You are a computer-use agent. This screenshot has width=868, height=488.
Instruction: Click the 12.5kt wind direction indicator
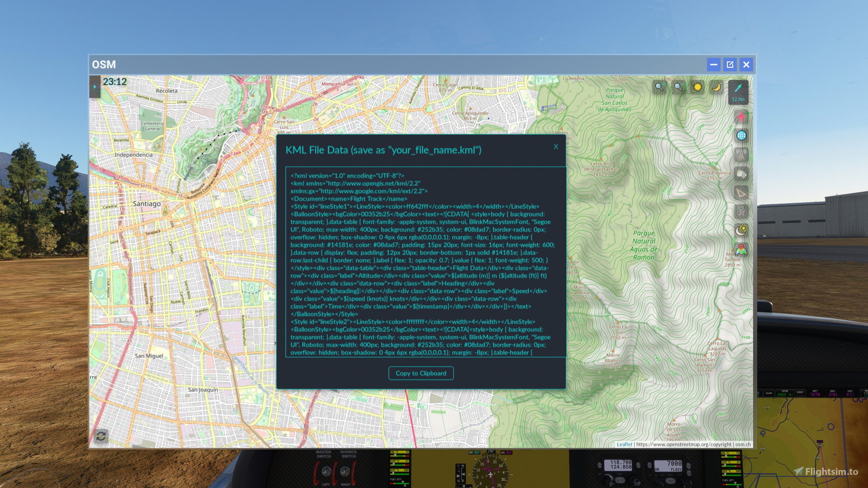740,93
